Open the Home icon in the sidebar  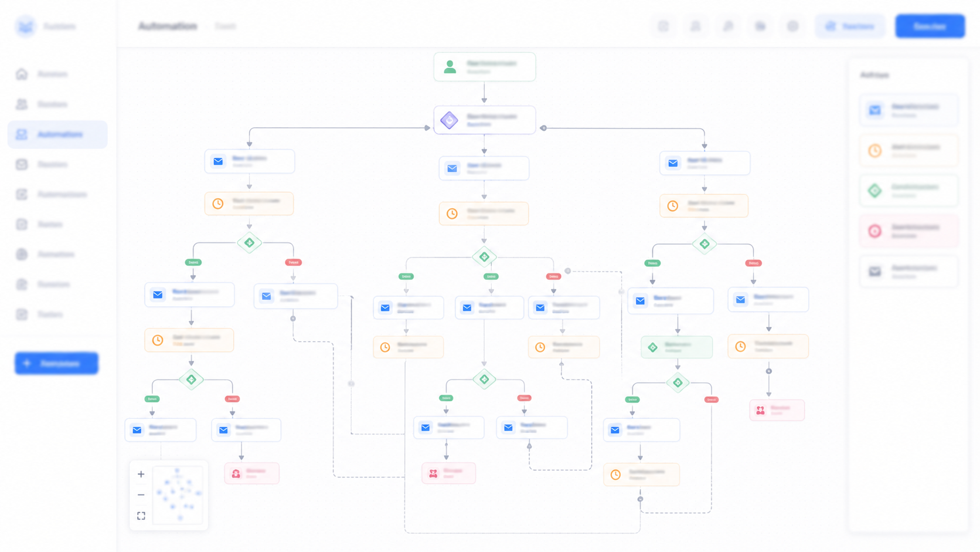click(22, 74)
